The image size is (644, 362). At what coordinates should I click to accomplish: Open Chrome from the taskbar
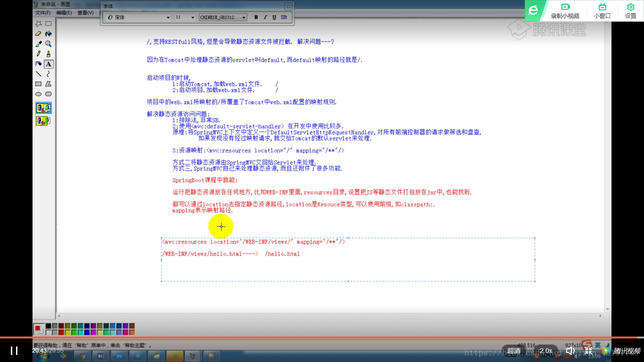click(x=83, y=356)
